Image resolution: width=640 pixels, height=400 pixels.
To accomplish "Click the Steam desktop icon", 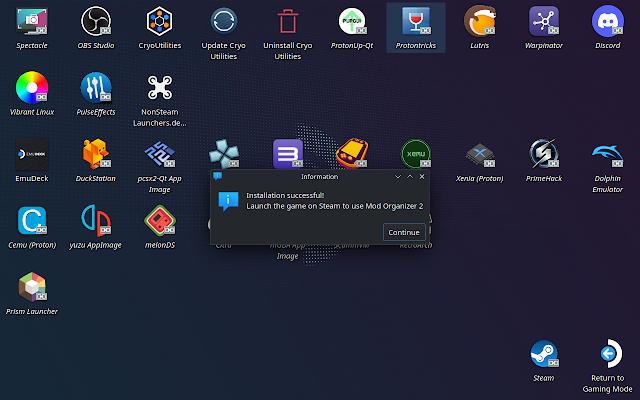I will click(544, 353).
